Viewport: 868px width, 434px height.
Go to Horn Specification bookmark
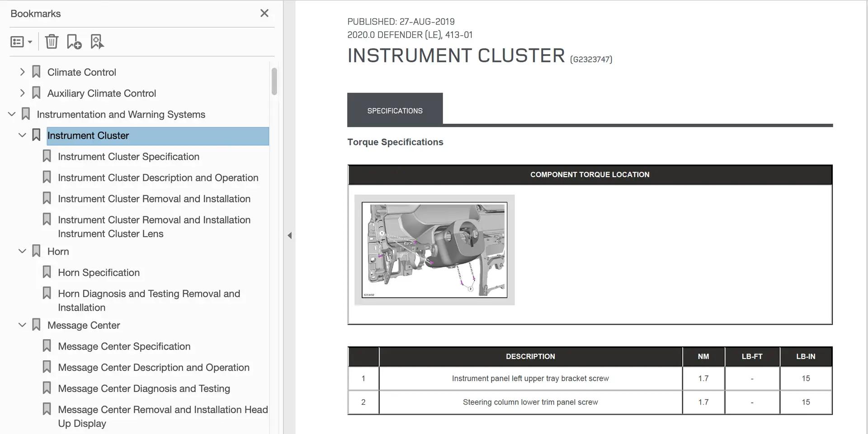(x=99, y=273)
